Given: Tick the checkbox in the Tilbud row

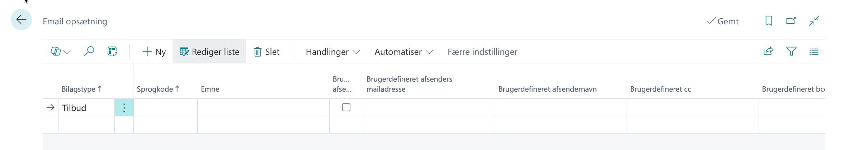Looking at the screenshot, I should click(x=346, y=107).
